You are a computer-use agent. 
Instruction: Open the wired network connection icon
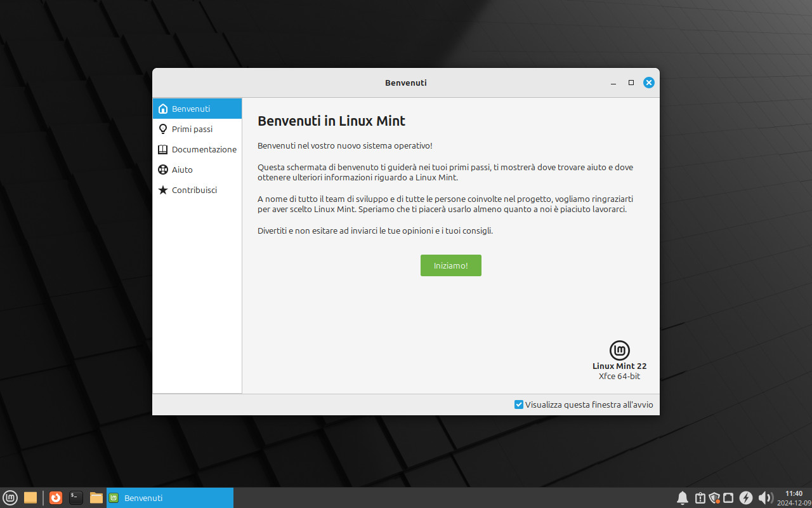[729, 498]
